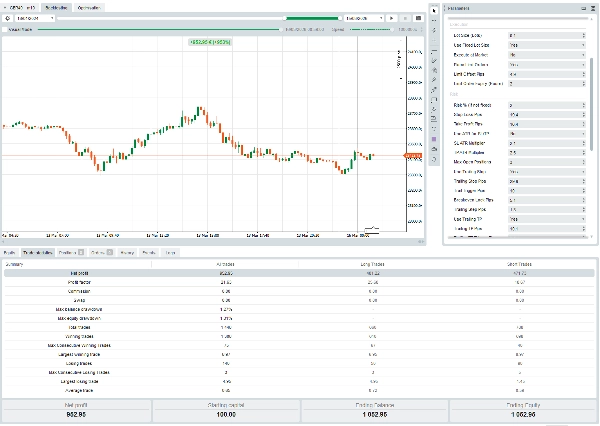Open the period dropdown in the backtesting toolbar
Image resolution: width=600 pixels, height=426 pixels.
37,18
